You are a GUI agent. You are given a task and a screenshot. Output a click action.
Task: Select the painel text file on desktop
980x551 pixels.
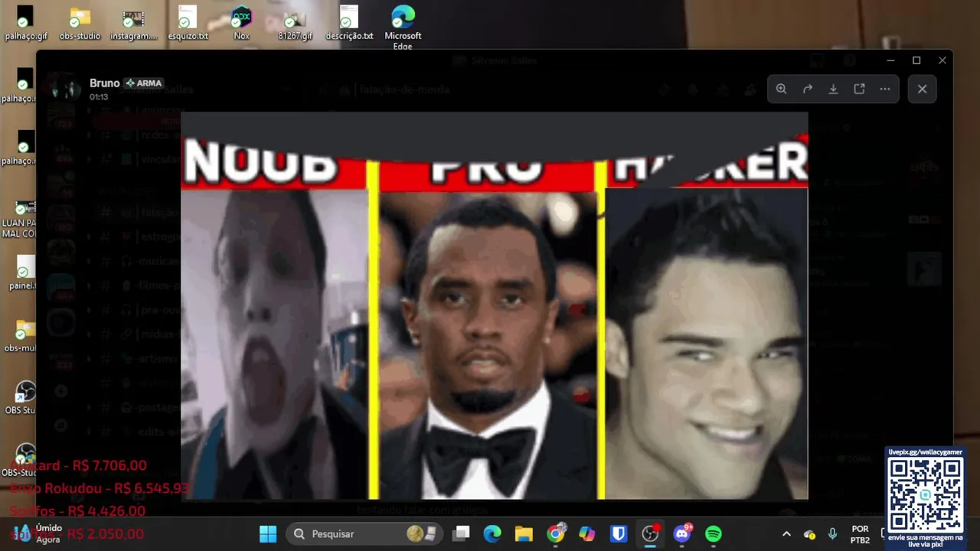pos(21,272)
